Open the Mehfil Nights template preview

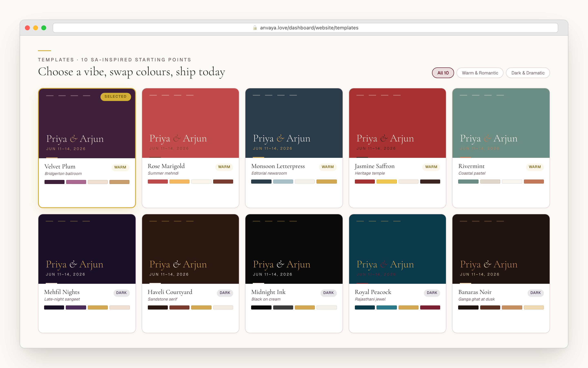(x=87, y=249)
